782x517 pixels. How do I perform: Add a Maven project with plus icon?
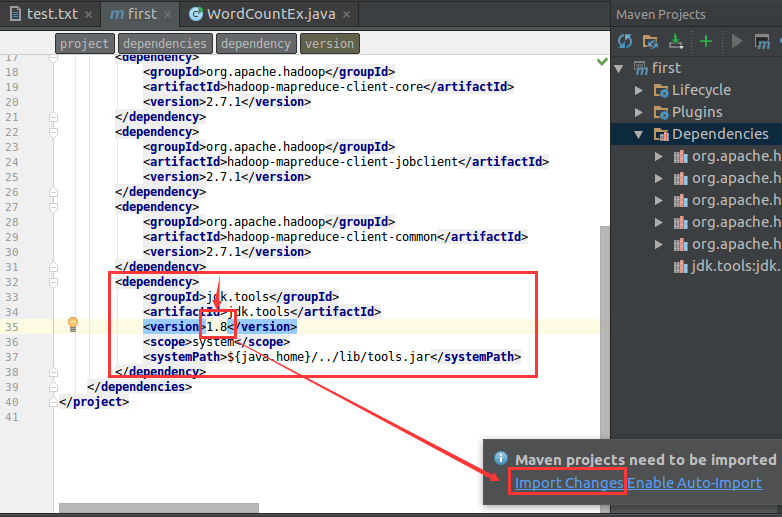(x=706, y=41)
